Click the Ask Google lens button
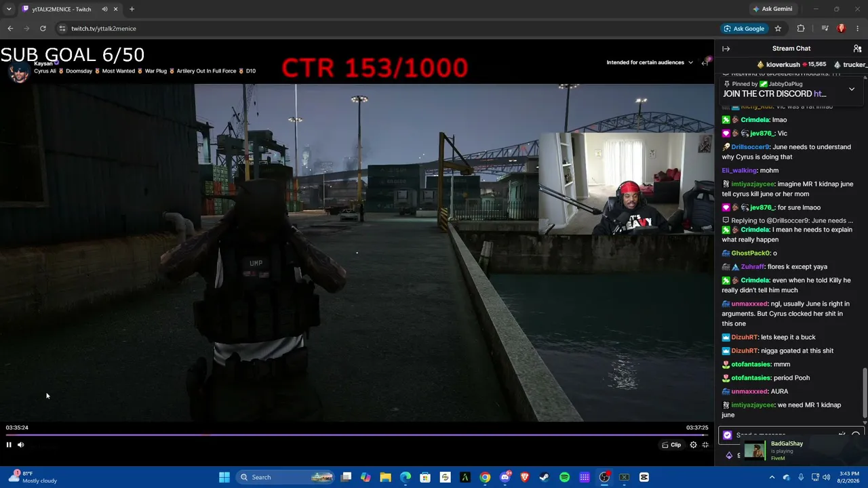Screen dimensions: 868x488 pos(744,28)
